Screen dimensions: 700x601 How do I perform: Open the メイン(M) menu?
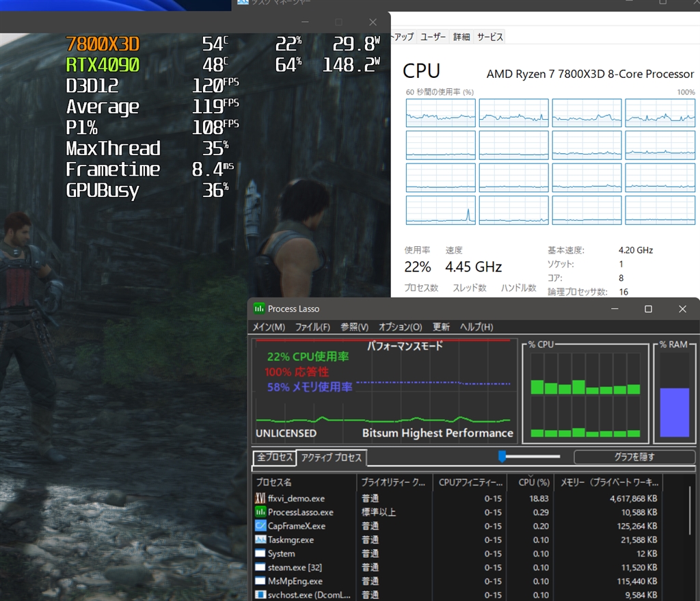click(269, 327)
